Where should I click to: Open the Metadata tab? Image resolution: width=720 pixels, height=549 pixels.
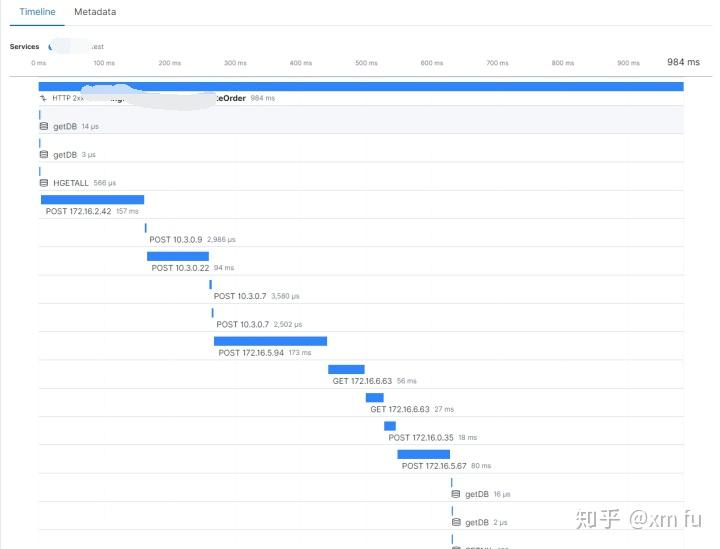(x=95, y=12)
